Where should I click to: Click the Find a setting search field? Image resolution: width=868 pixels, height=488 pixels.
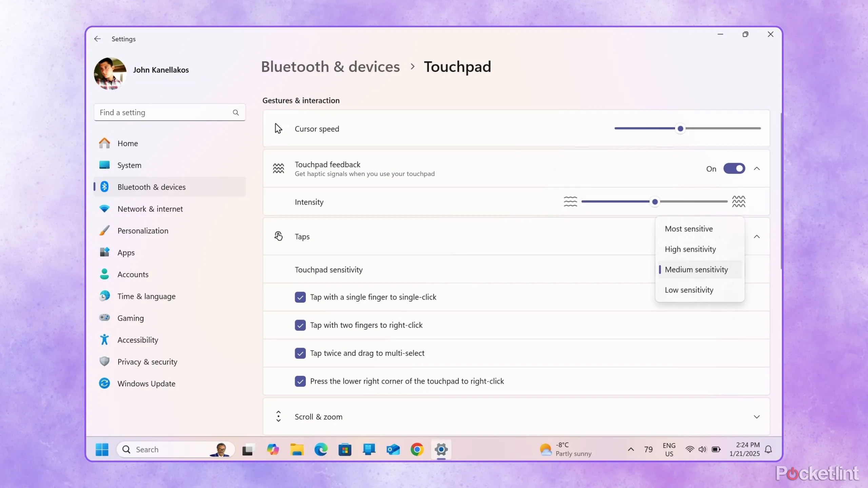[x=169, y=112]
